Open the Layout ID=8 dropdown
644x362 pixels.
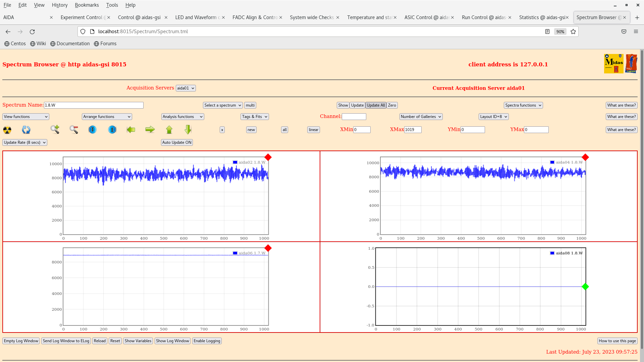coord(493,117)
